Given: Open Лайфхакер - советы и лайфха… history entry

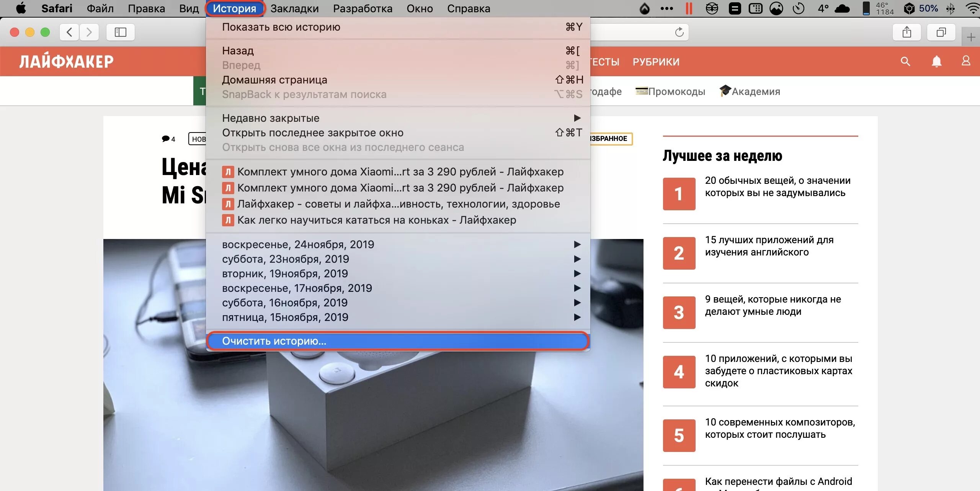Looking at the screenshot, I should (x=398, y=204).
